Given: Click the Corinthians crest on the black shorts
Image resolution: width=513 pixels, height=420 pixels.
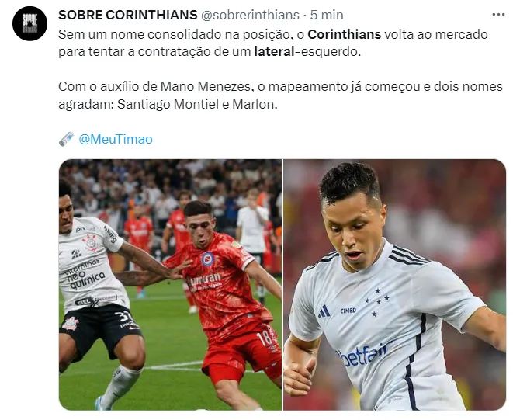Looking at the screenshot, I should pos(71,324).
